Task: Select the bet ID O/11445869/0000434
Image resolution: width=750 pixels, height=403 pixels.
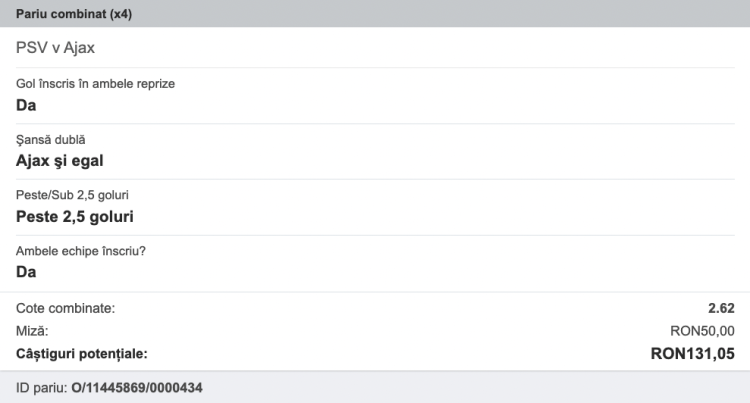Action: pyautogui.click(x=138, y=387)
